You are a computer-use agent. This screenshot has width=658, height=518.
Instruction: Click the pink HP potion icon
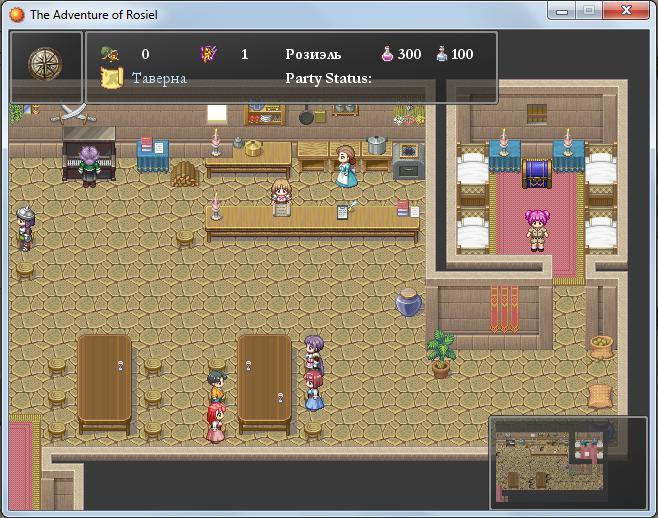pyautogui.click(x=387, y=54)
